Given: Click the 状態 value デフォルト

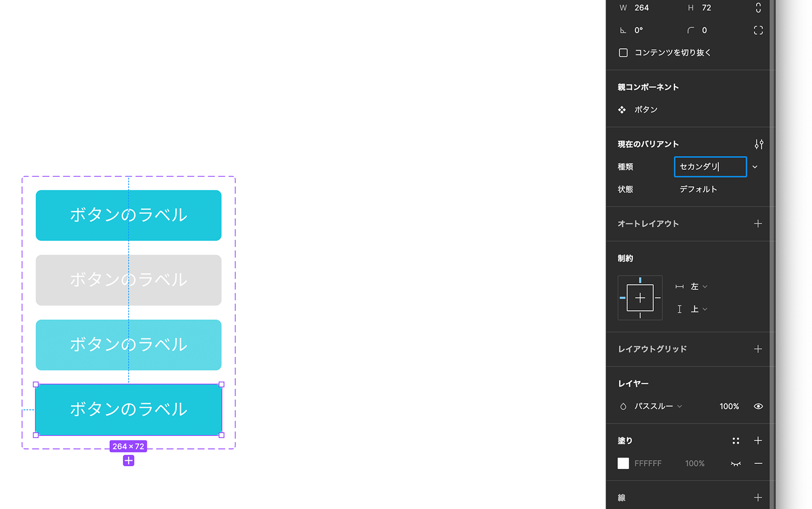Looking at the screenshot, I should [x=698, y=189].
